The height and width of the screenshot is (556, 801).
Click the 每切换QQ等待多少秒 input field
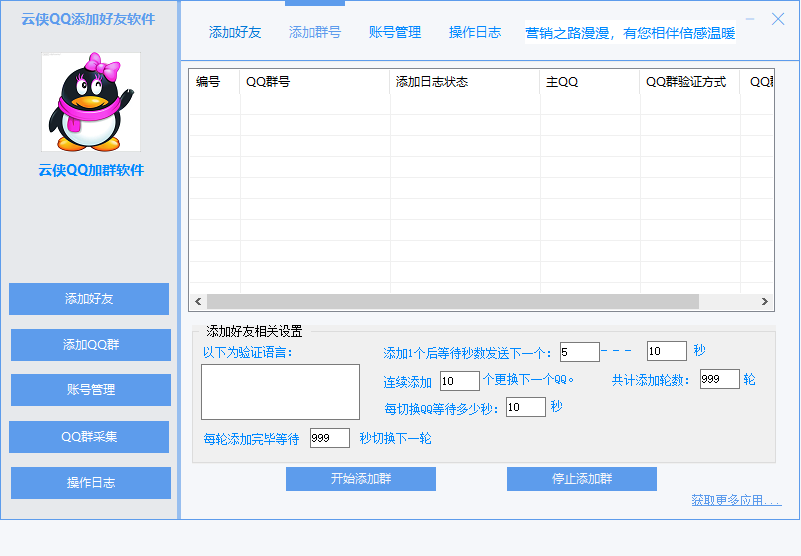coord(526,407)
